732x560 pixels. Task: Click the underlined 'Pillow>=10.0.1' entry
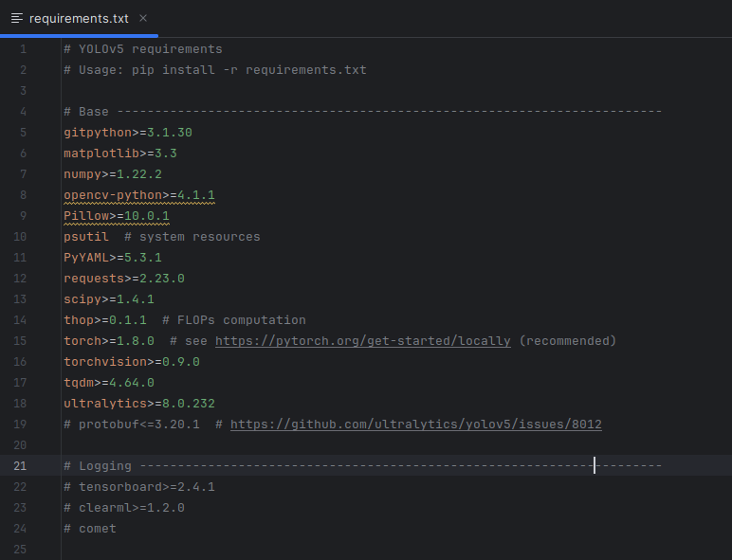coord(117,216)
